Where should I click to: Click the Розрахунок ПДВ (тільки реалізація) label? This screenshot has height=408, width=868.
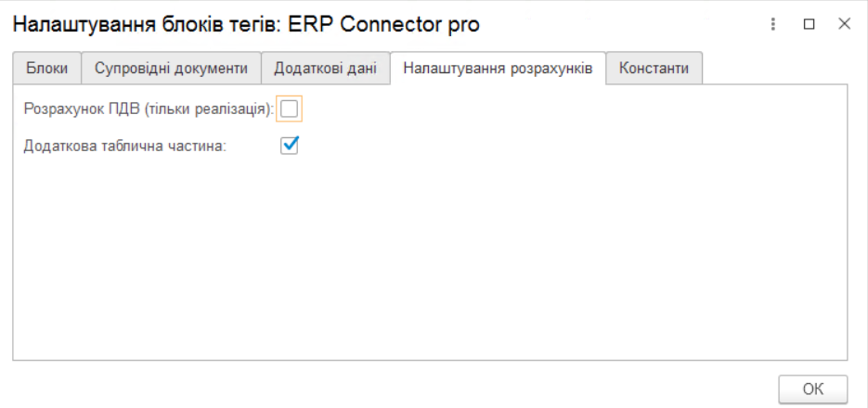coord(149,109)
